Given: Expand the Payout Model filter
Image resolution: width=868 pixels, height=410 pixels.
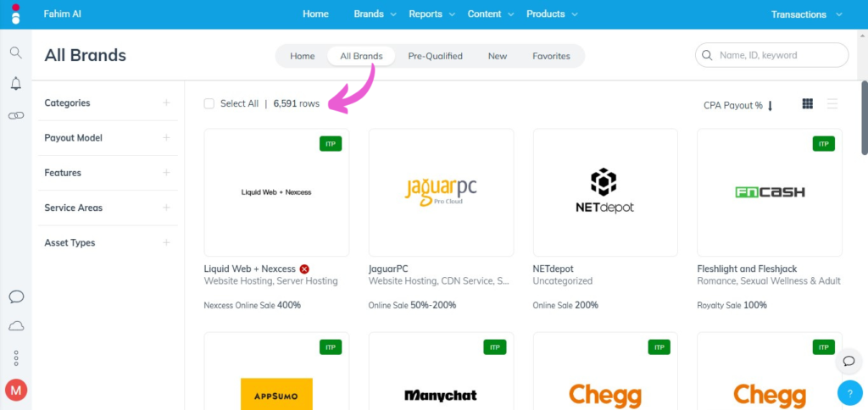Looking at the screenshot, I should (166, 138).
